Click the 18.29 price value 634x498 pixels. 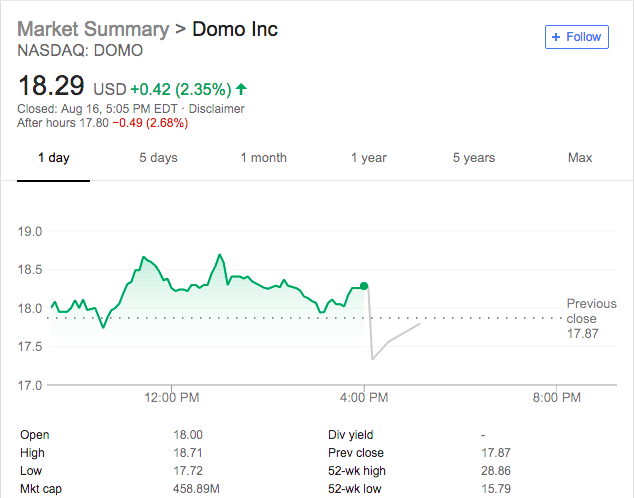pos(51,85)
